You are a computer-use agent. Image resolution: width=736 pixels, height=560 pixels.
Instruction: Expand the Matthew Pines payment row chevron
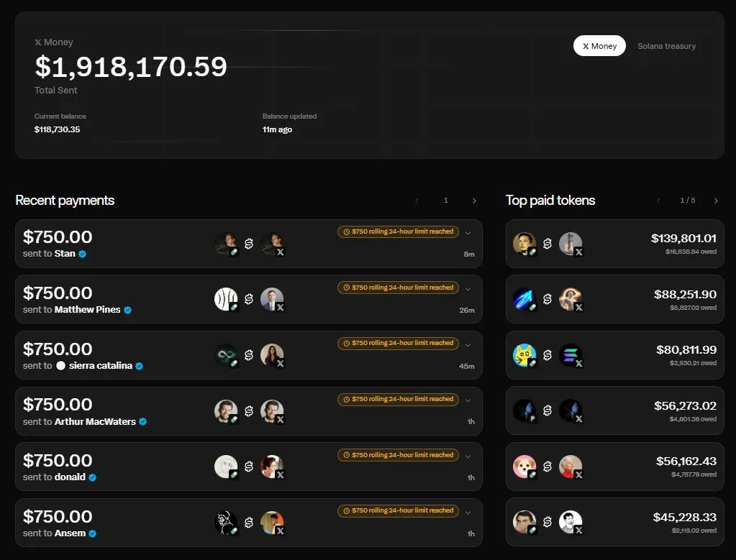[468, 289]
